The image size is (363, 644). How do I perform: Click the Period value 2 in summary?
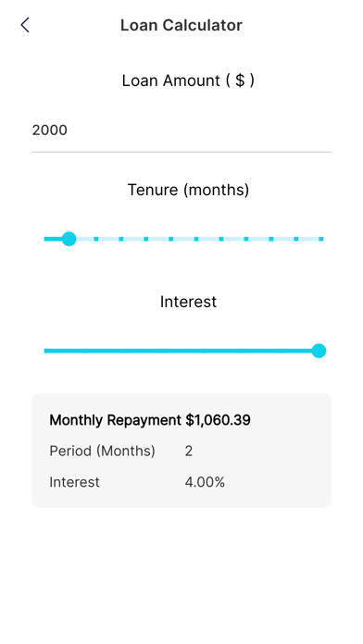click(189, 451)
